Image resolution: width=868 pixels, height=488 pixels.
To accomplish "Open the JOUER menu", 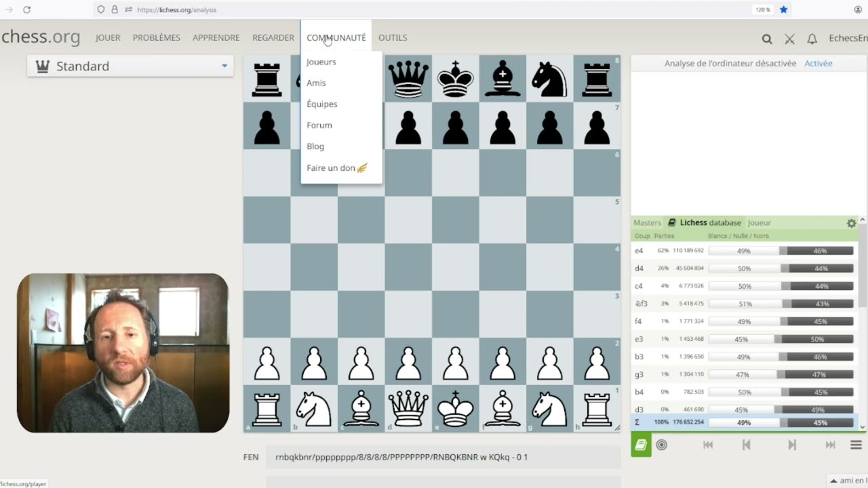I will point(108,38).
